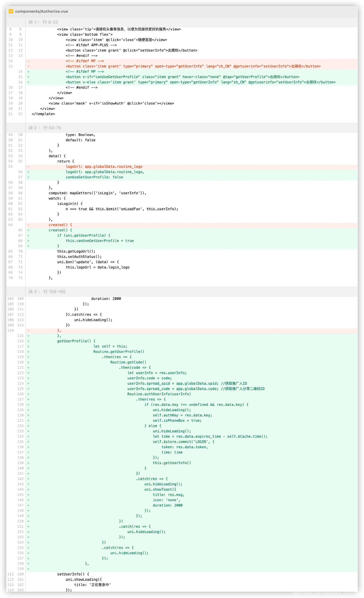Click old line number 110 in gutter
The height and width of the screenshot is (598, 364).
tap(10, 330)
